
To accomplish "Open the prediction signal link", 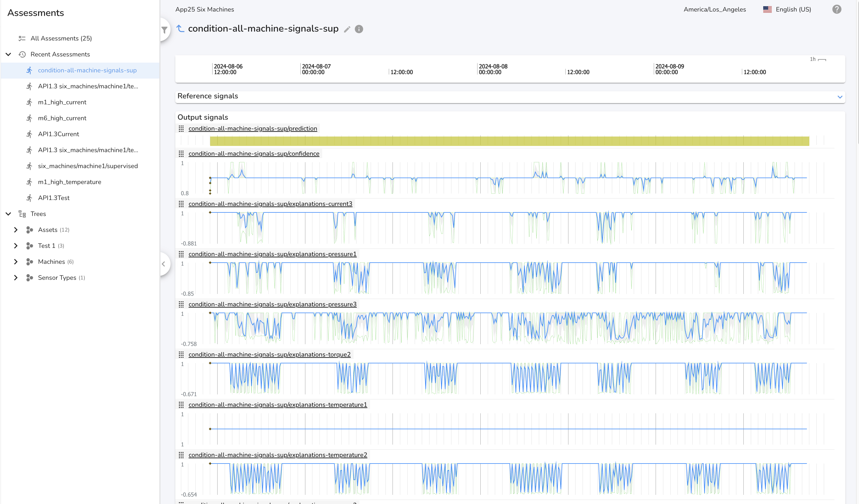I will click(x=253, y=129).
